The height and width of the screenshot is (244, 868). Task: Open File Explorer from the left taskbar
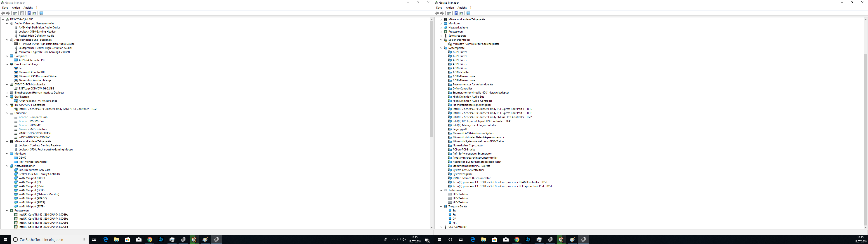pyautogui.click(x=116, y=240)
